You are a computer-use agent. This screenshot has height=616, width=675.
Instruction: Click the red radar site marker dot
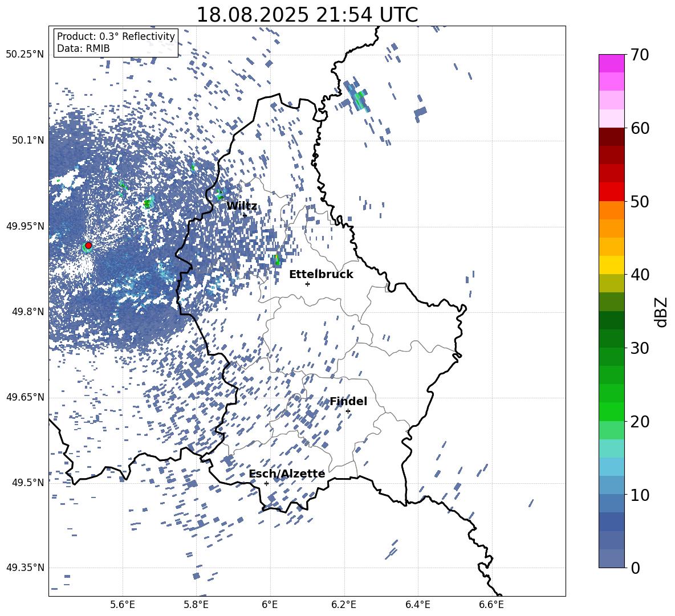88,245
